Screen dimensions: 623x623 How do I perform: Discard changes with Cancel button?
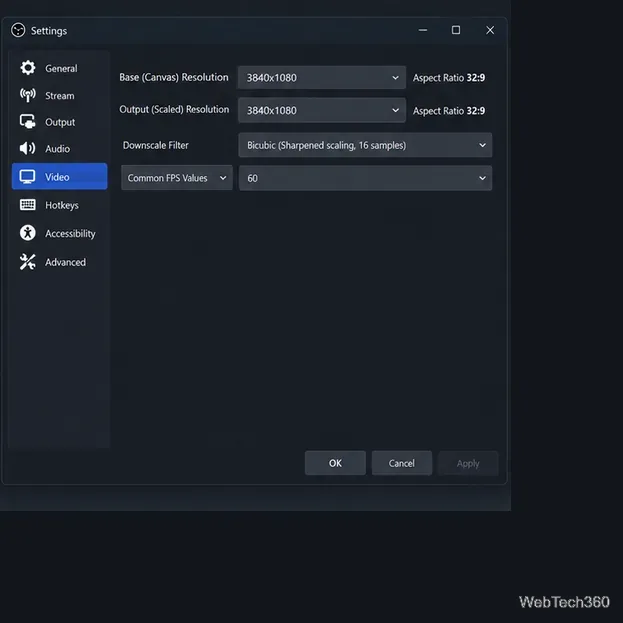coord(402,463)
